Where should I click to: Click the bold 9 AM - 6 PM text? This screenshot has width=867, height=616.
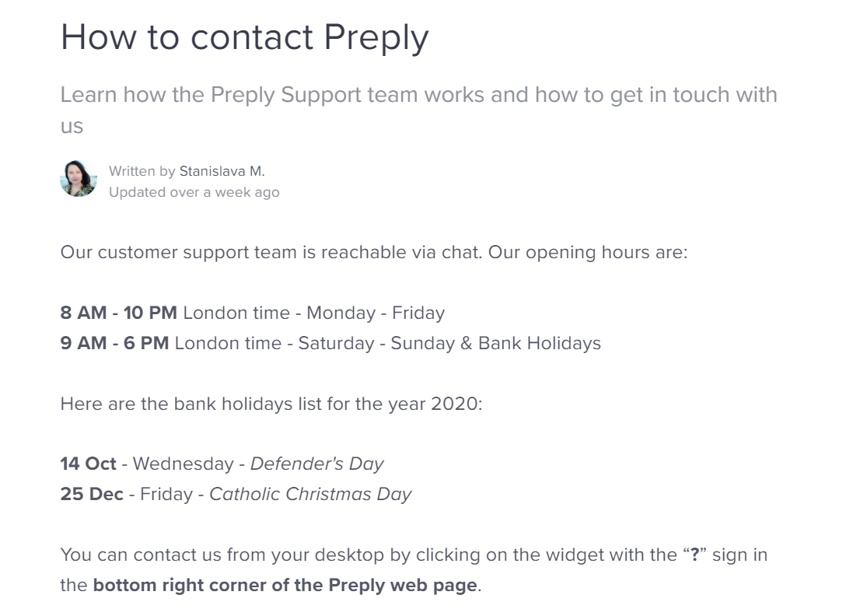pyautogui.click(x=114, y=344)
